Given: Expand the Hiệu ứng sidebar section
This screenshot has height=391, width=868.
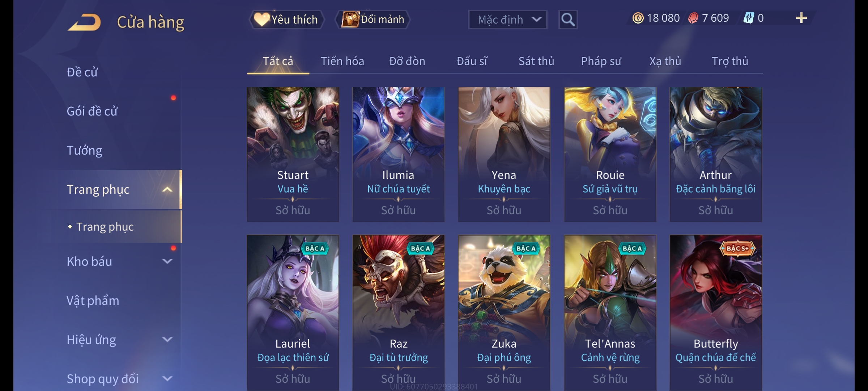Looking at the screenshot, I should coord(167,340).
